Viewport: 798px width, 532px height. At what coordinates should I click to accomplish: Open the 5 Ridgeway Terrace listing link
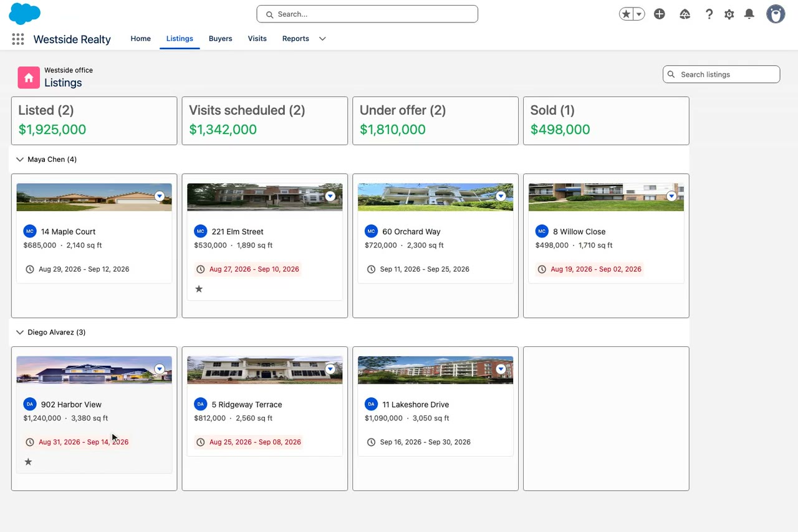pyautogui.click(x=247, y=405)
